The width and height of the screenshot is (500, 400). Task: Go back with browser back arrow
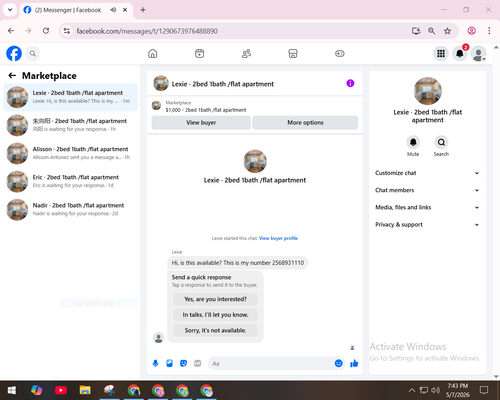(x=11, y=31)
